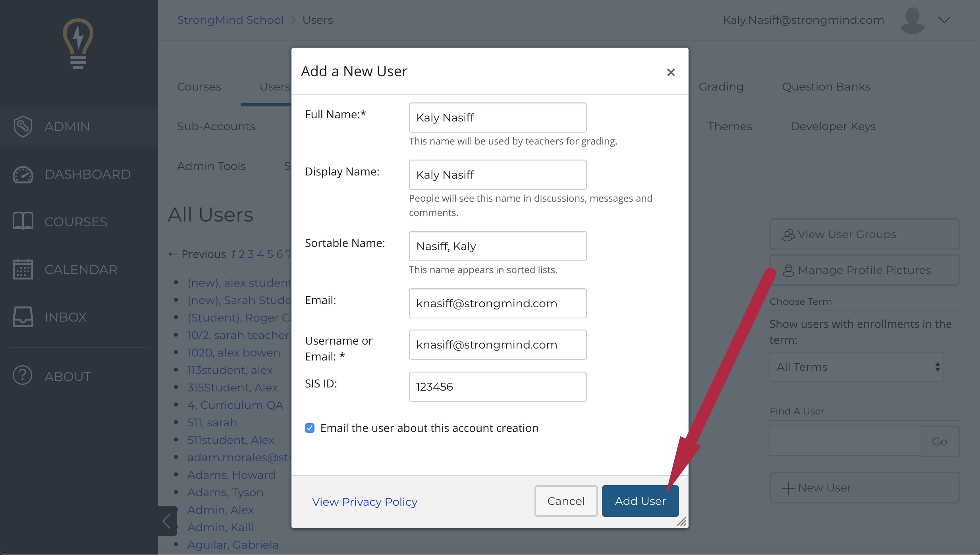
Task: Click the Go search button
Action: 939,441
